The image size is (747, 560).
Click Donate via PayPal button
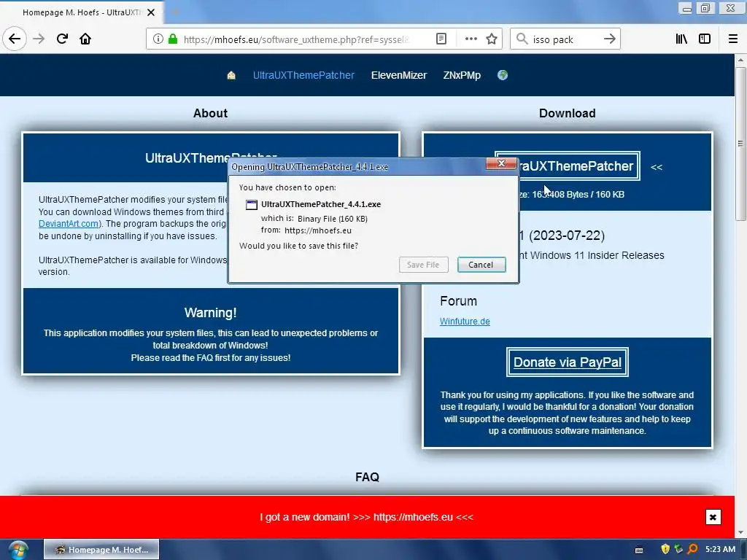(x=567, y=362)
